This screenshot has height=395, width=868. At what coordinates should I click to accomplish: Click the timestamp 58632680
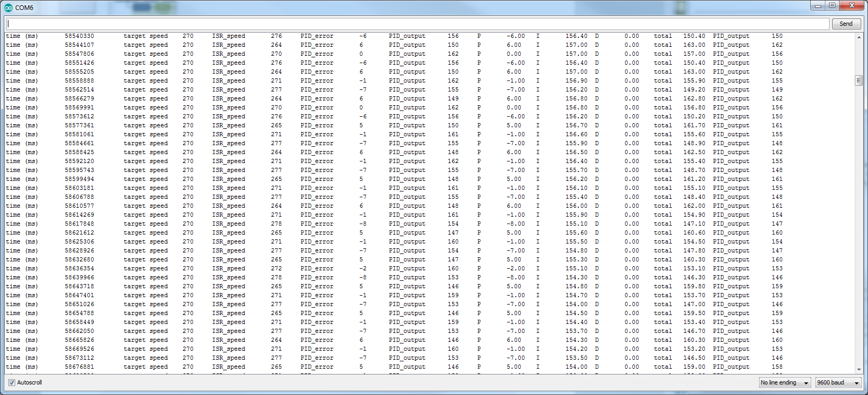point(79,259)
